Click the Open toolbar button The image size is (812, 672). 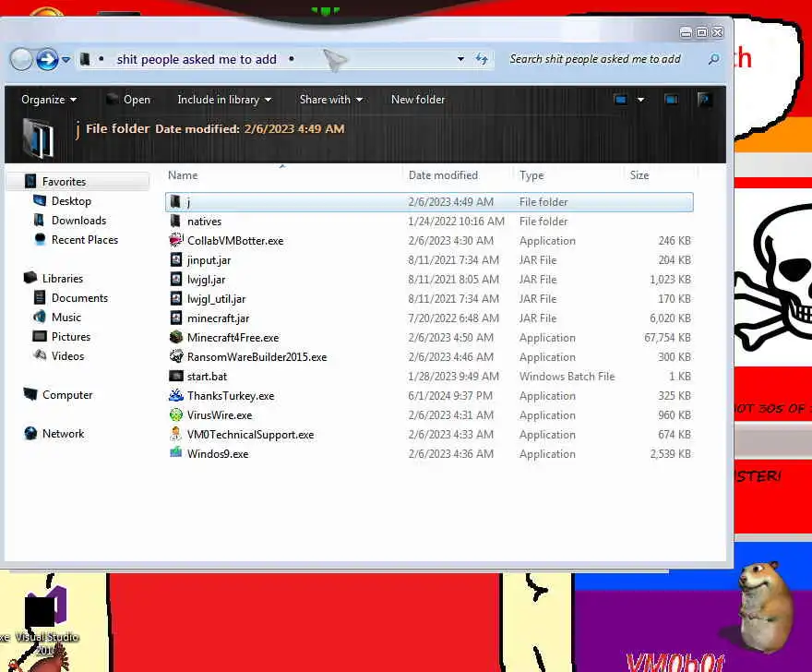click(128, 100)
